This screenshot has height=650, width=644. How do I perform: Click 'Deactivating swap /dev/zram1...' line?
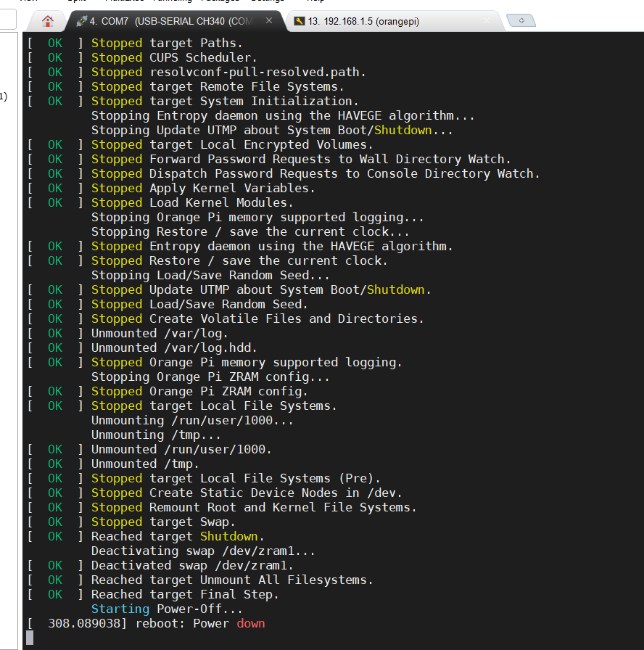[x=203, y=551]
